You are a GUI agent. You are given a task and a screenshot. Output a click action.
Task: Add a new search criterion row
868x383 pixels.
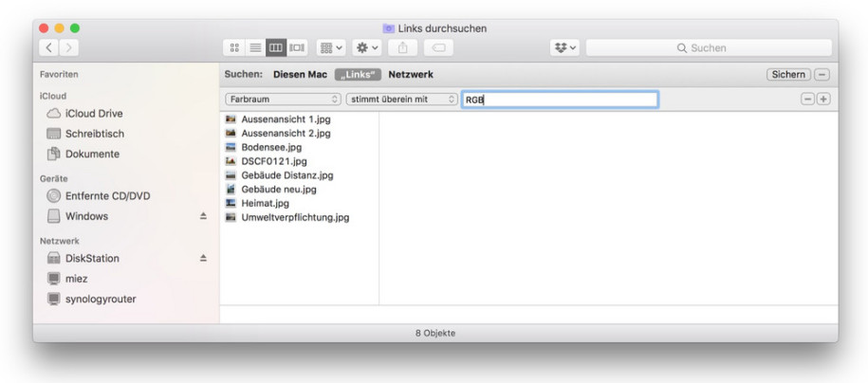pos(823,100)
